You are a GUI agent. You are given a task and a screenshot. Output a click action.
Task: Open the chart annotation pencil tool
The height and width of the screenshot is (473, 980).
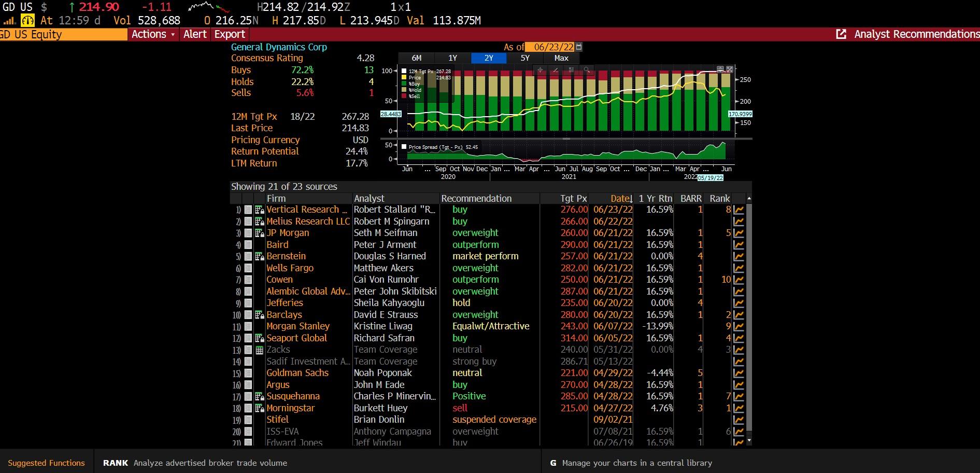pos(556,69)
